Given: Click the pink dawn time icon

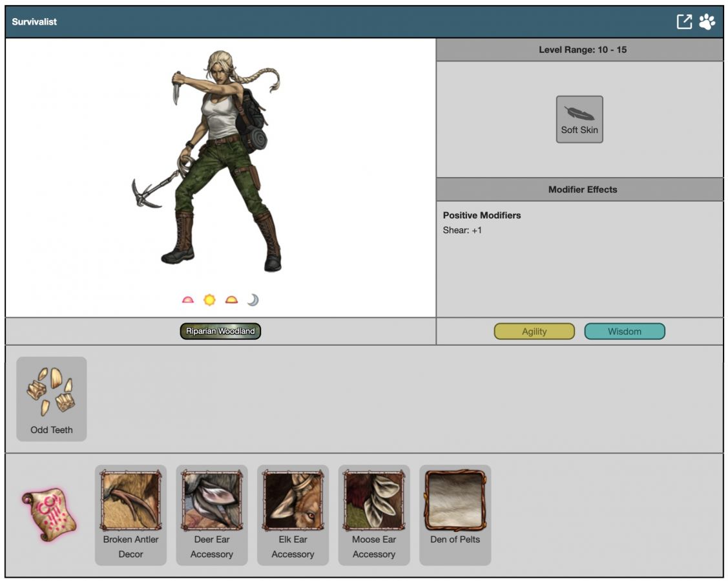Looking at the screenshot, I should (x=188, y=300).
